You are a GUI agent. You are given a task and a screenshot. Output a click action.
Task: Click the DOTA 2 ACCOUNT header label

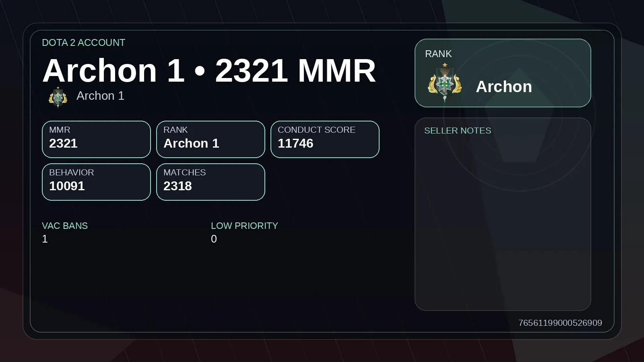(x=84, y=43)
